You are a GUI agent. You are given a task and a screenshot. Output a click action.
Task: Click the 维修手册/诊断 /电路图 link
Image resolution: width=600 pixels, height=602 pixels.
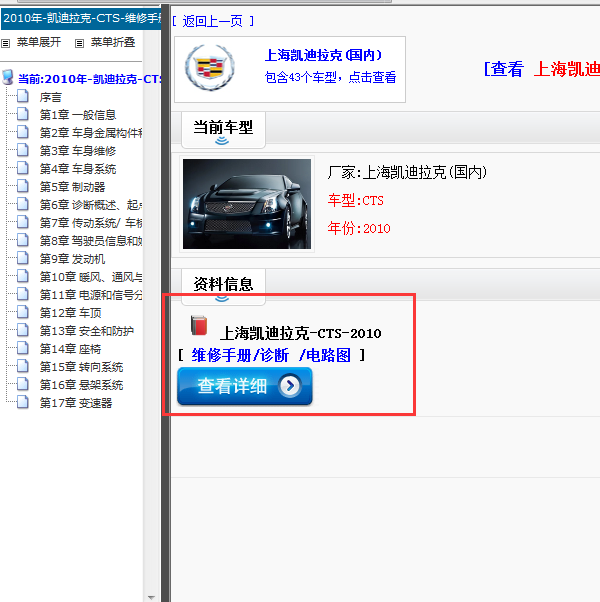(271, 356)
